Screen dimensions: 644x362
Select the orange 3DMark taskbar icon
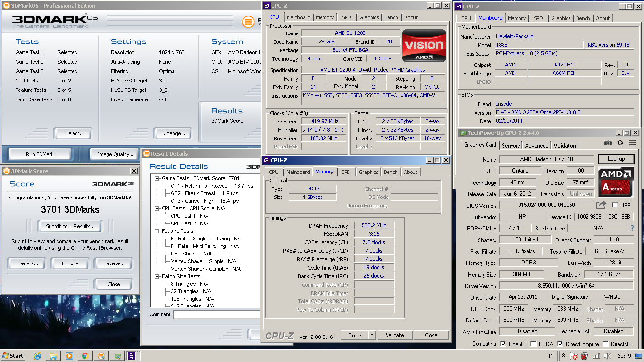click(x=101, y=356)
